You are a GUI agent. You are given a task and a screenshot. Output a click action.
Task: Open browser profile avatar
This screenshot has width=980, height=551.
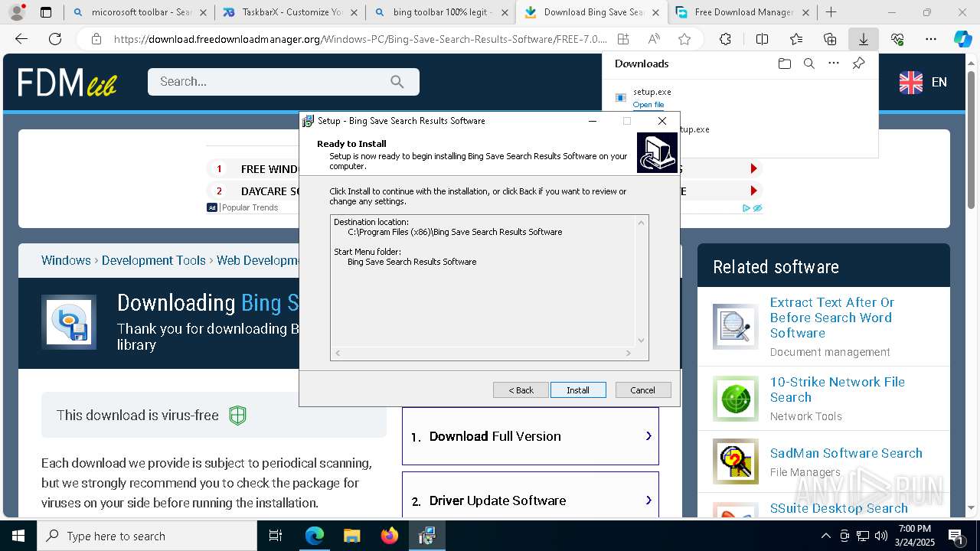tap(17, 12)
